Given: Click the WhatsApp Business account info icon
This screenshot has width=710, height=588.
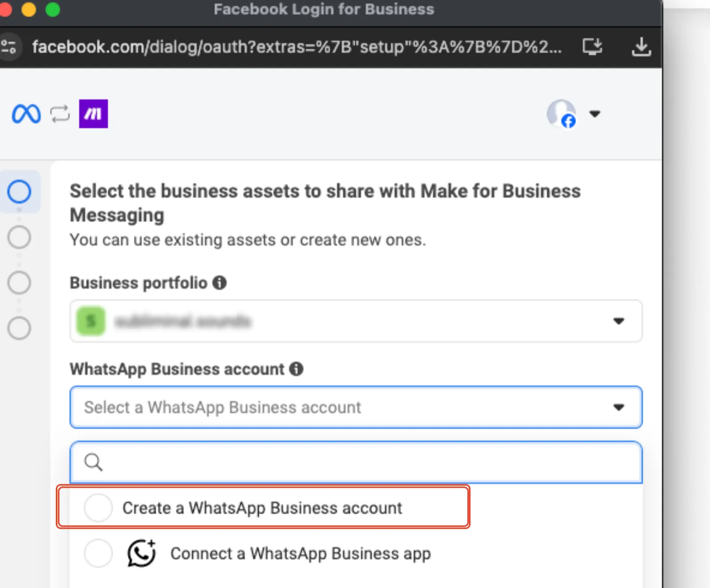Looking at the screenshot, I should pos(296,368).
